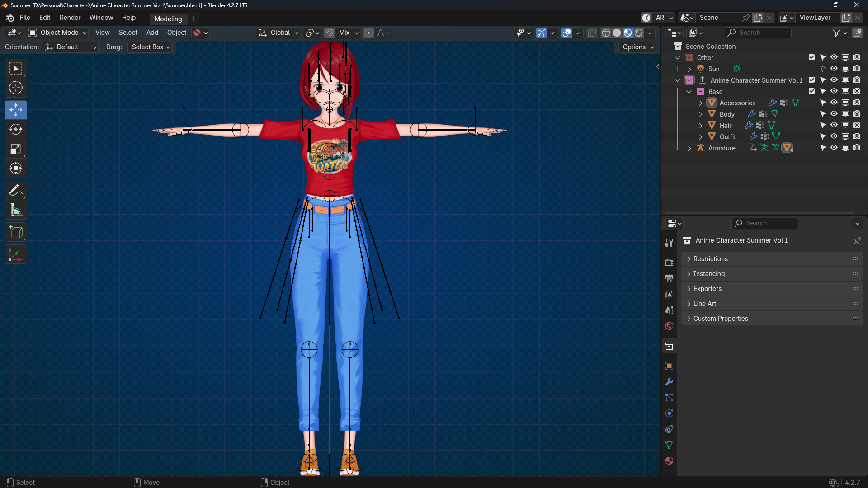Open the Object Constraints properties tab
Screen dimensions: 868x488
(670, 429)
